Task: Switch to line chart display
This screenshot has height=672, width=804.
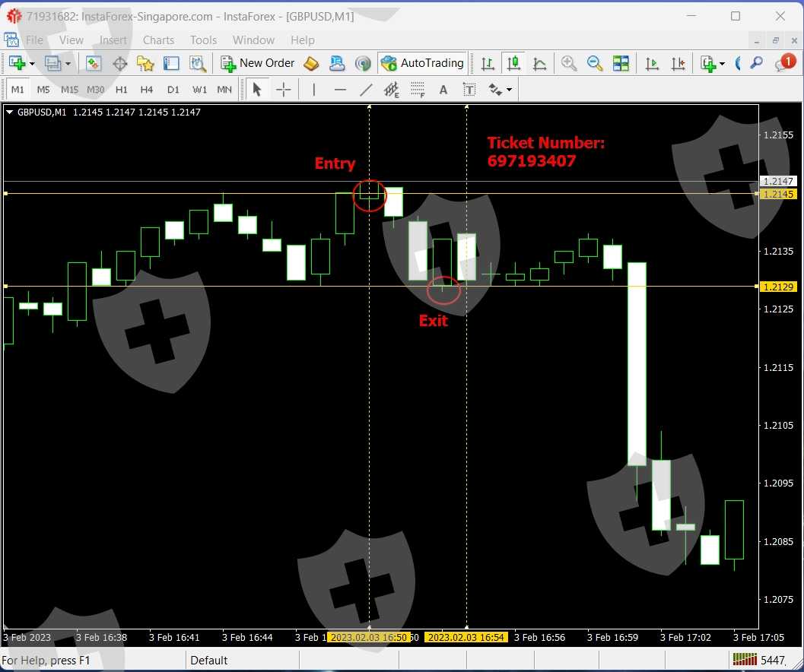Action: coord(539,64)
